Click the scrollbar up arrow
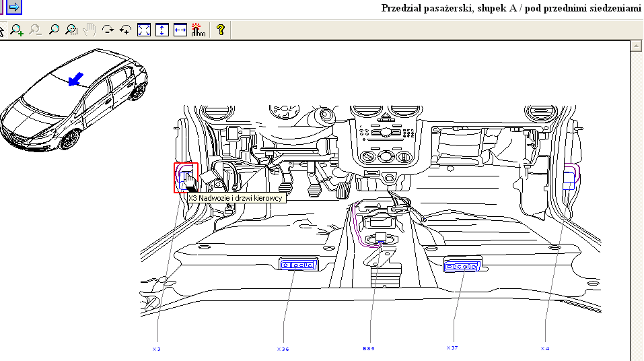Viewport: 644px width, 361px height. tap(636, 45)
